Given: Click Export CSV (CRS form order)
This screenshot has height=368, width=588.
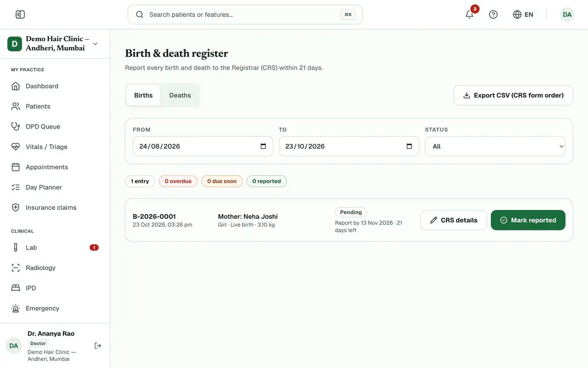Looking at the screenshot, I should 513,95.
